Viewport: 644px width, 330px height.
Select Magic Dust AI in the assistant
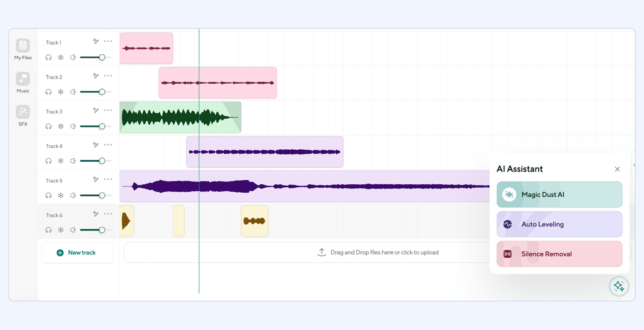(559, 194)
